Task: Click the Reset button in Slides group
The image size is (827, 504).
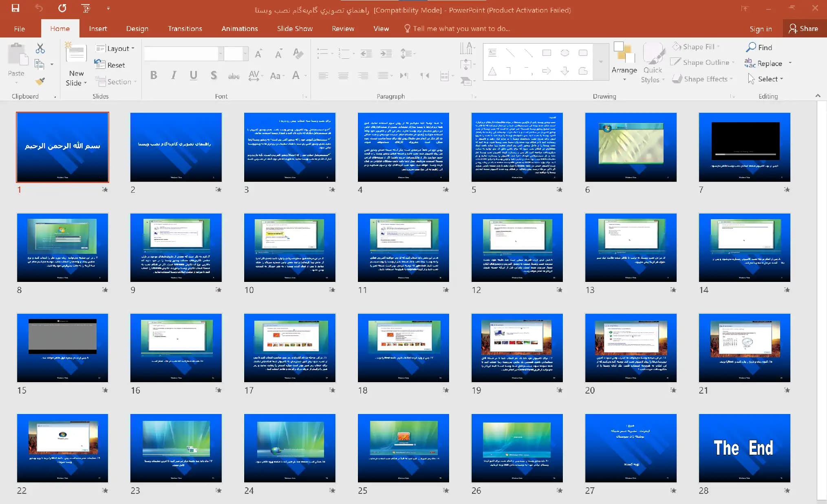Action: [x=110, y=65]
